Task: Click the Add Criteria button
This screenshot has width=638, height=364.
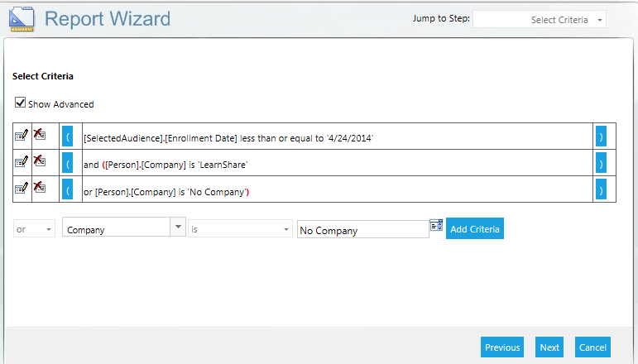Action: (474, 228)
